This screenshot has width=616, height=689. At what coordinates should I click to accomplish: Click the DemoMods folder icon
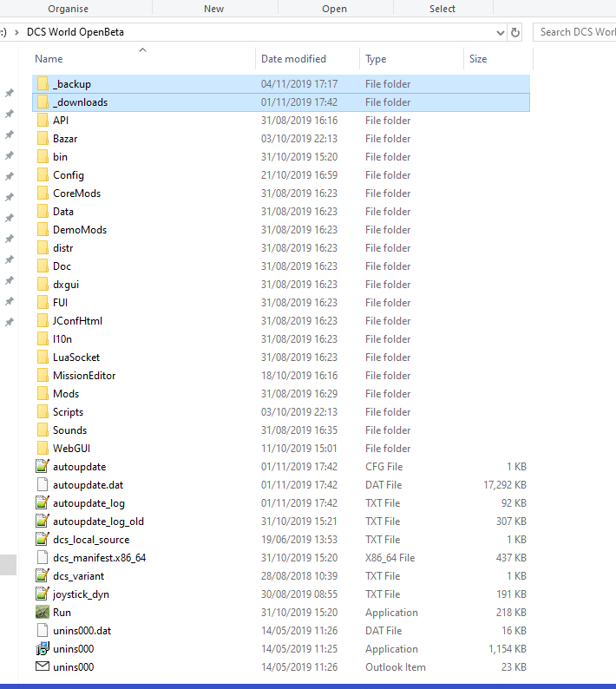pyautogui.click(x=43, y=230)
